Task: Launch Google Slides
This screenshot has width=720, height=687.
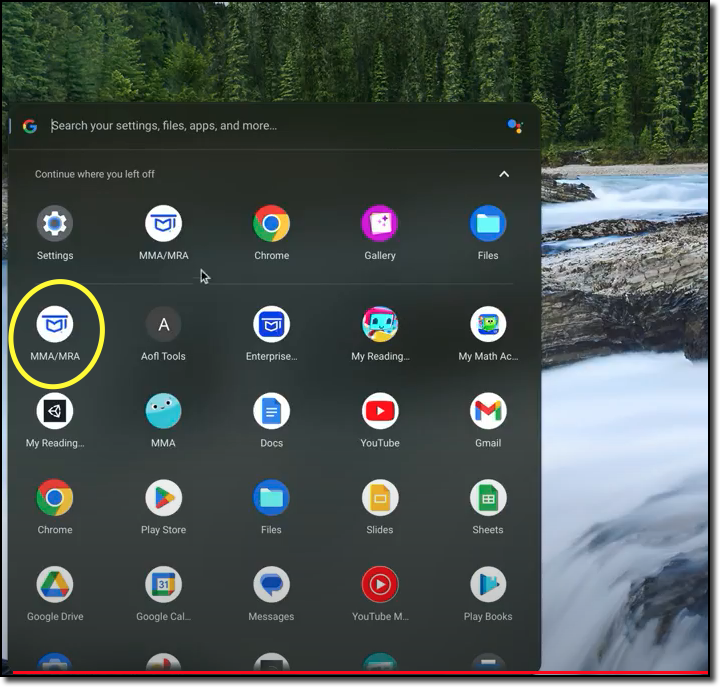Action: 380,498
